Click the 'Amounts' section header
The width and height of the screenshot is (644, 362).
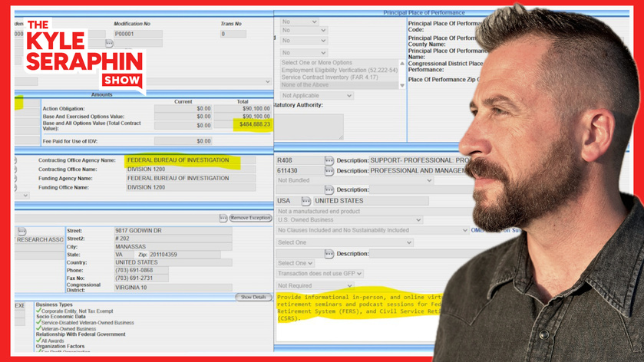101,94
